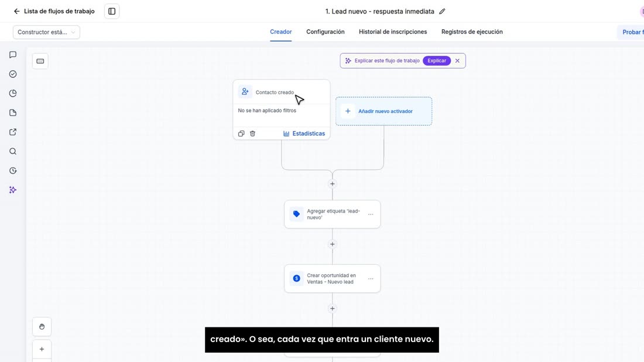Viewport: 644px width, 362px height.
Task: Click the Contacto creado person icon
Action: (245, 91)
